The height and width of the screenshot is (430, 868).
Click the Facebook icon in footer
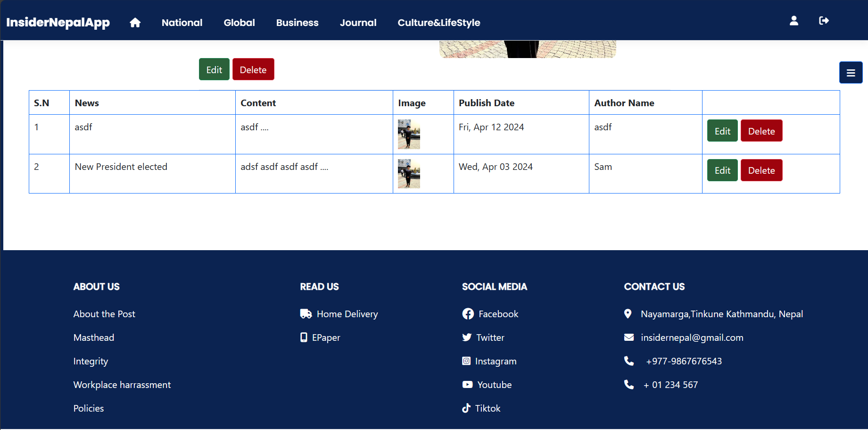(468, 314)
